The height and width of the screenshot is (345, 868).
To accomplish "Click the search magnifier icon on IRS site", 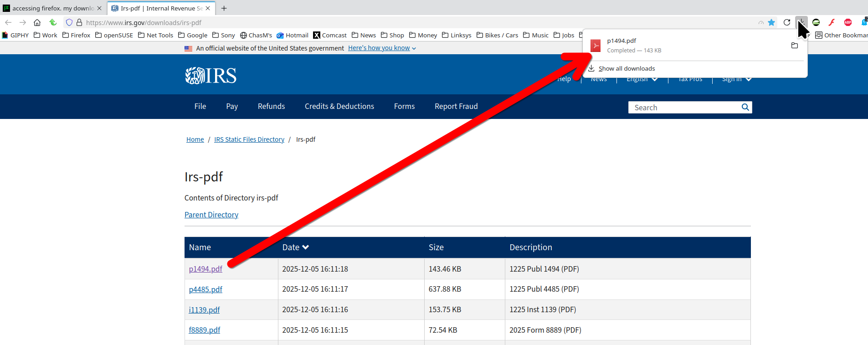I will (x=745, y=107).
